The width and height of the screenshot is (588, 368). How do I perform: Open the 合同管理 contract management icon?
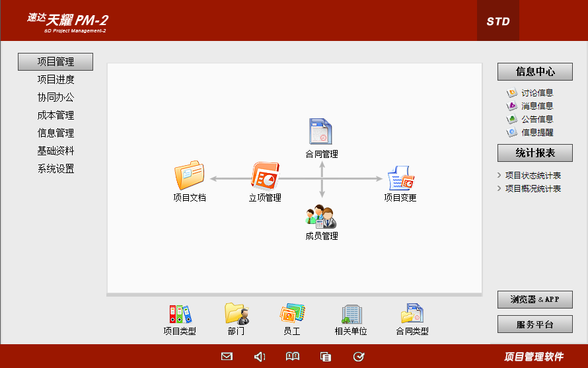pos(321,131)
